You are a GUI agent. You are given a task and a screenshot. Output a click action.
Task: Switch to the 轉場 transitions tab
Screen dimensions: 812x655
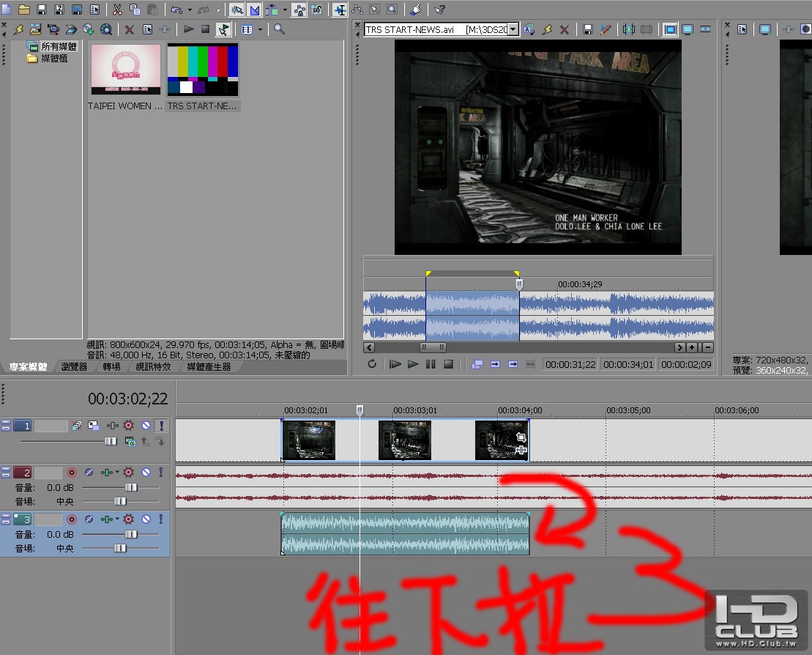(x=111, y=366)
